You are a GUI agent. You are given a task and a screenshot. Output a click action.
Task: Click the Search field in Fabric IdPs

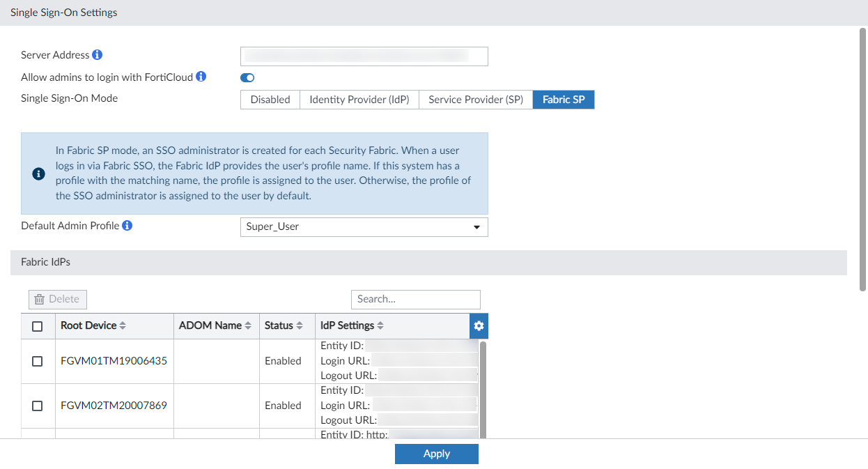coord(415,299)
